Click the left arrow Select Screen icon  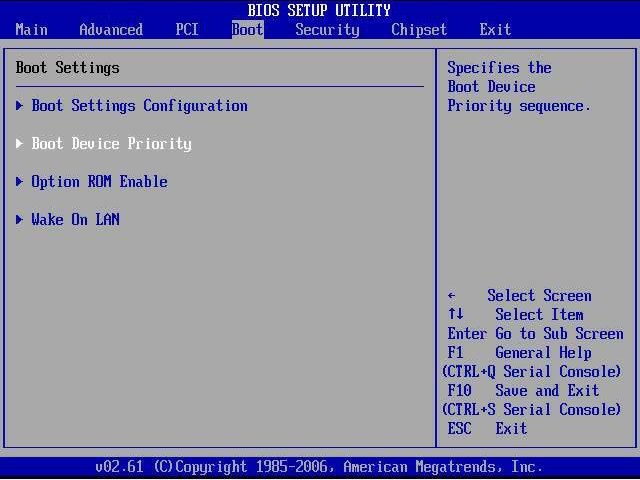tap(451, 296)
